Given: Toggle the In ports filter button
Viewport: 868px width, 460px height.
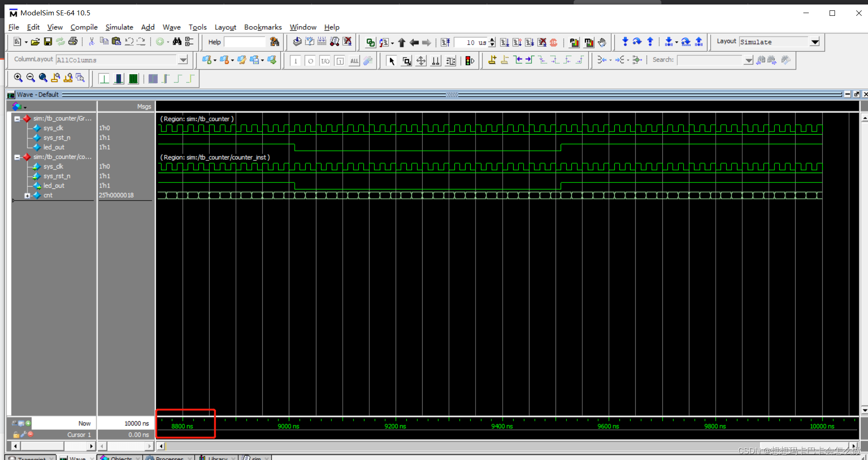Looking at the screenshot, I should 296,61.
